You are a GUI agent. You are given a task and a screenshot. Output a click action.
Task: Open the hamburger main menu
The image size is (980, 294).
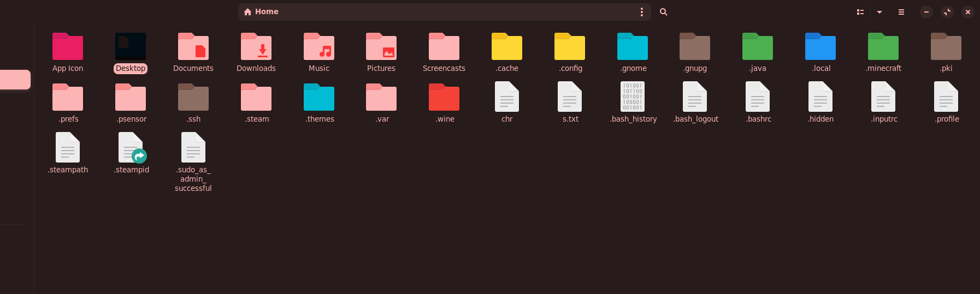[901, 12]
